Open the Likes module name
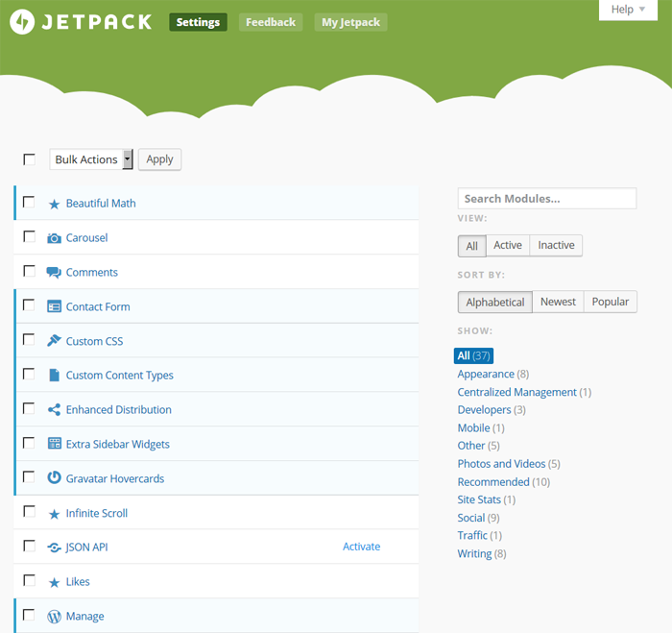The image size is (672, 633). click(78, 581)
